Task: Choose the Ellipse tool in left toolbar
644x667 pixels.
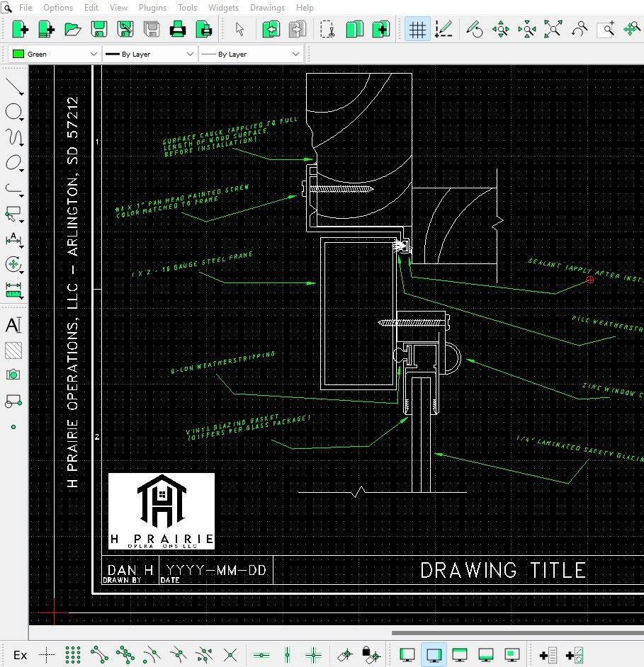Action: pyautogui.click(x=13, y=163)
